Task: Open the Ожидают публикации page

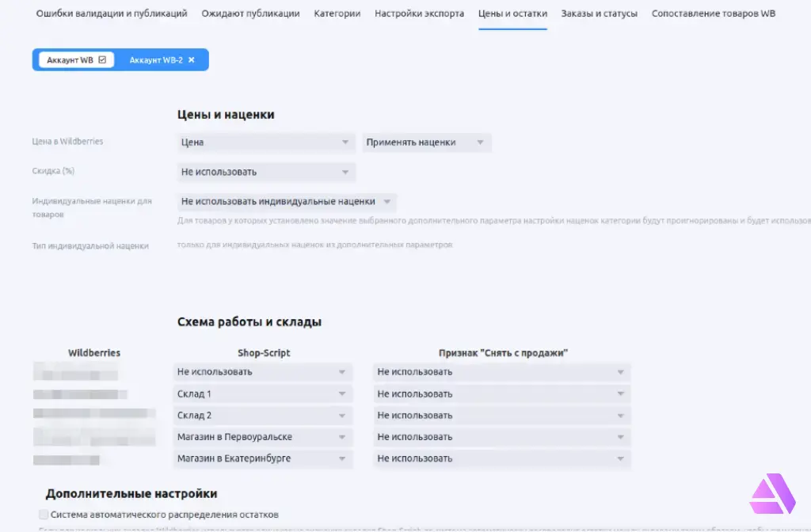Action: click(x=251, y=13)
